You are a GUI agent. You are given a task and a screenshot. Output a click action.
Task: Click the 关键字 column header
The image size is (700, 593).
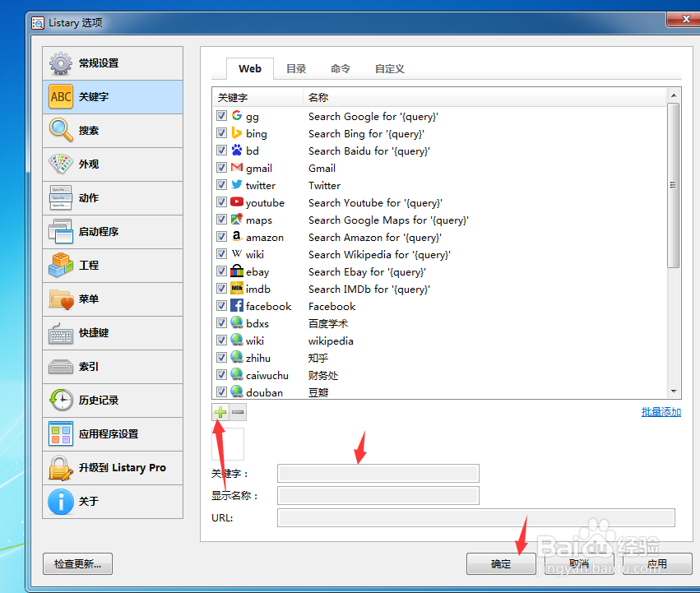tap(257, 97)
